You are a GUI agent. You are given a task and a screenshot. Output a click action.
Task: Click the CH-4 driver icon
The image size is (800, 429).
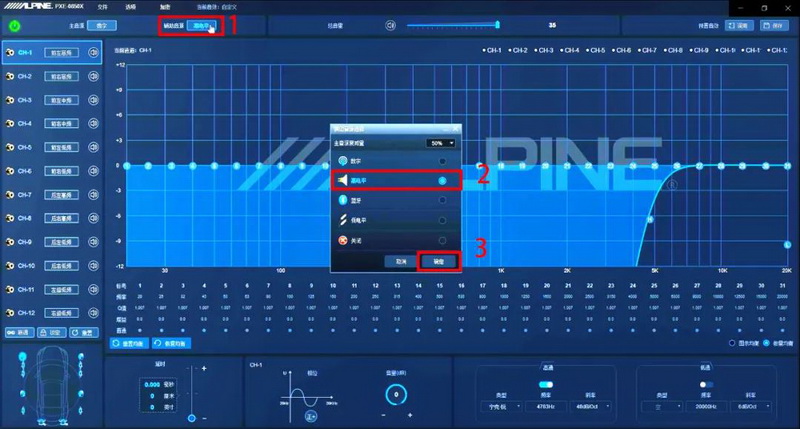pyautogui.click(x=10, y=123)
